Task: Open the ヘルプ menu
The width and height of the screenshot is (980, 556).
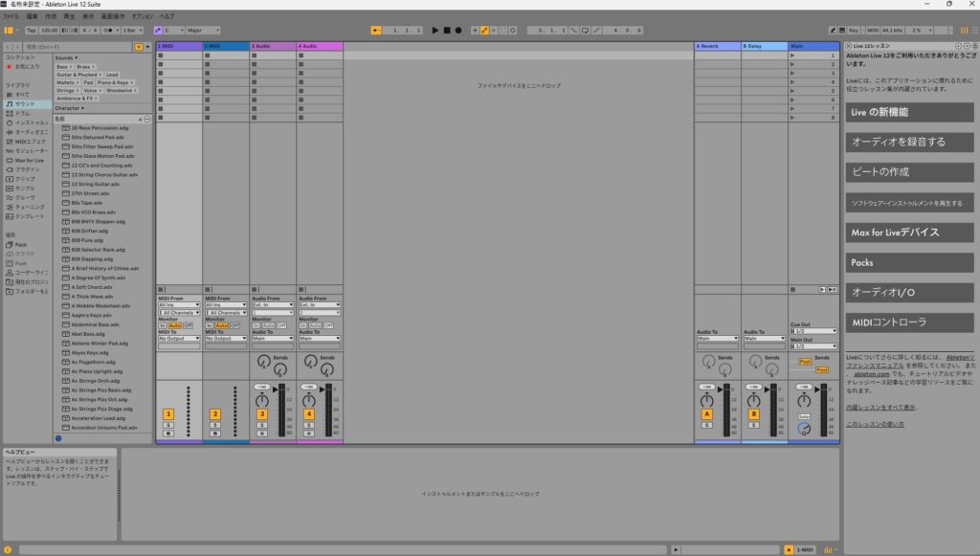Action: [167, 16]
